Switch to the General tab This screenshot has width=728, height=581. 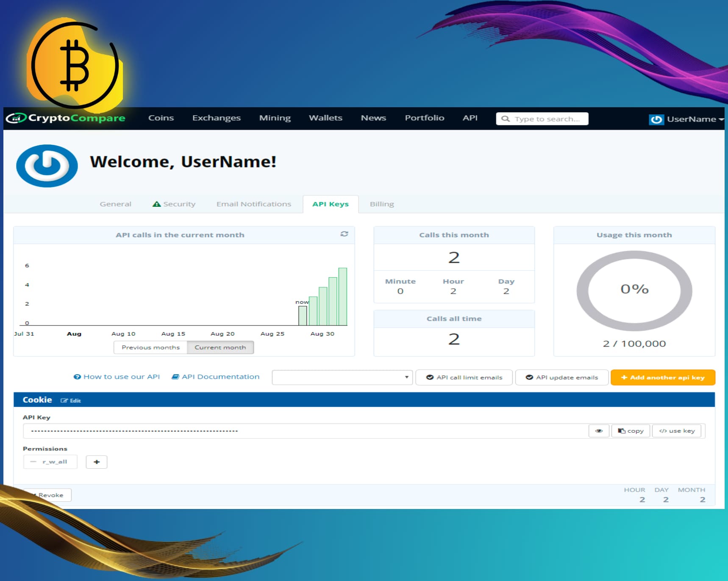pyautogui.click(x=115, y=204)
